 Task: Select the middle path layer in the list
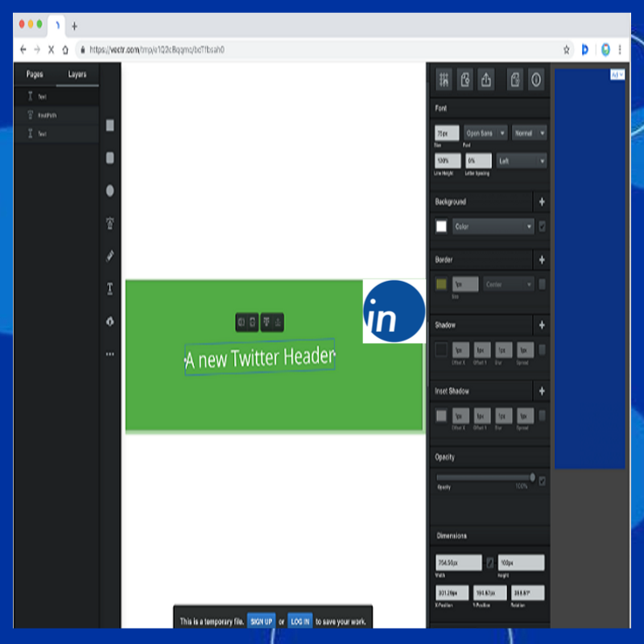tap(56, 115)
